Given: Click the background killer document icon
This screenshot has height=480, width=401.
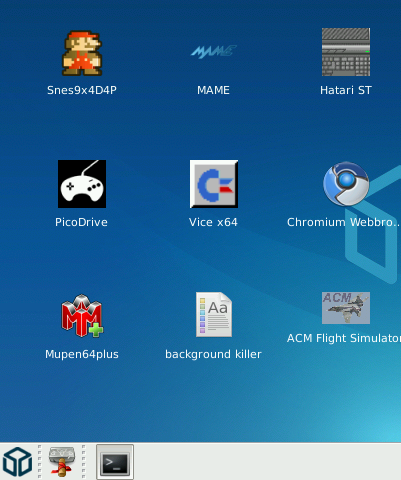Looking at the screenshot, I should click(214, 315).
